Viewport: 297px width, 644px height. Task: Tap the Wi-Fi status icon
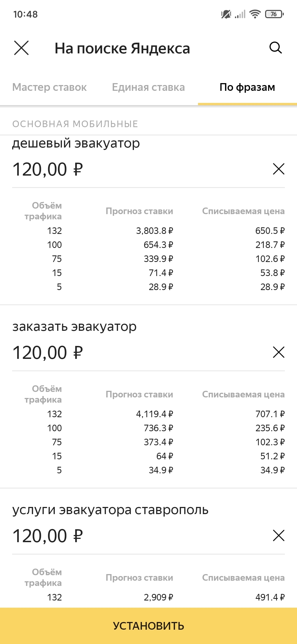coord(255,14)
